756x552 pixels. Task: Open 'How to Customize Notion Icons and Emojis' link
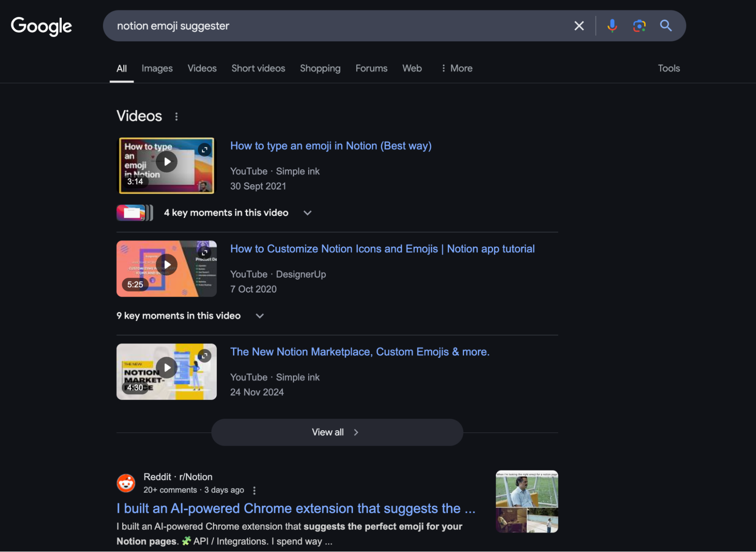click(x=382, y=249)
